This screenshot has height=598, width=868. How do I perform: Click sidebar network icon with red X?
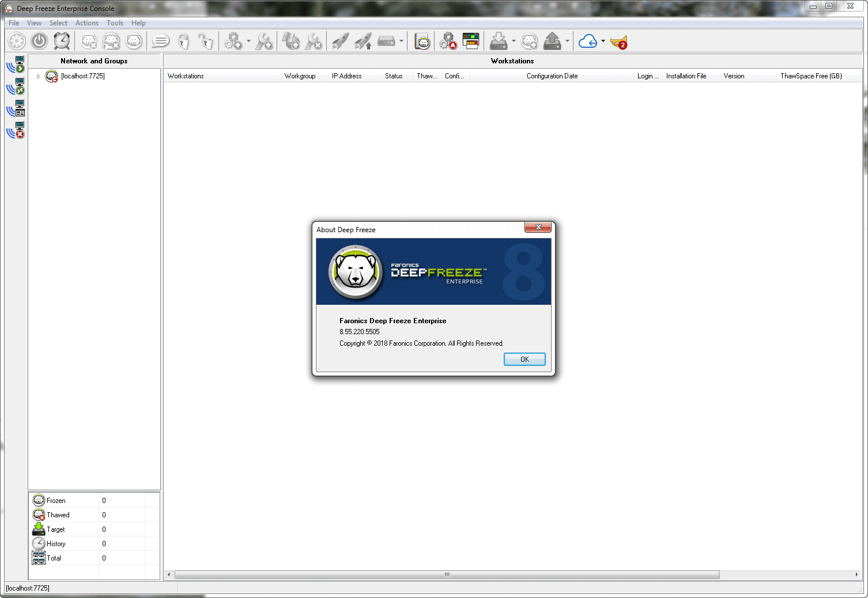[x=16, y=130]
